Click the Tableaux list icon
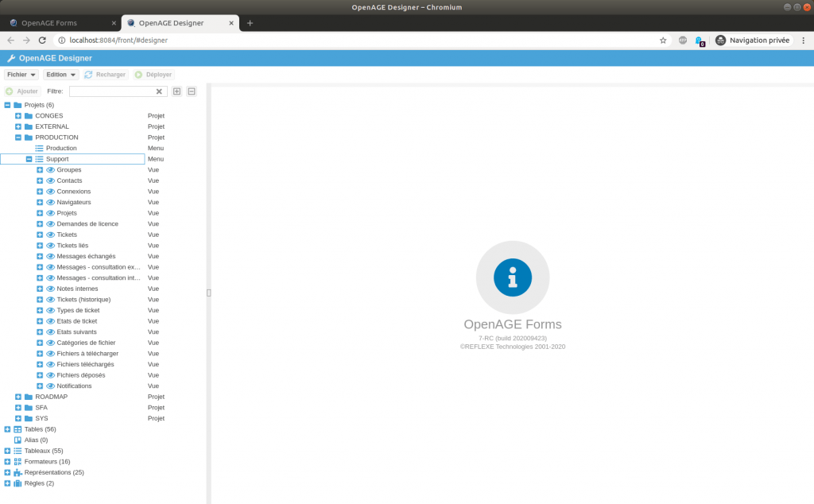Viewport: 814px width, 504px height. 17,451
